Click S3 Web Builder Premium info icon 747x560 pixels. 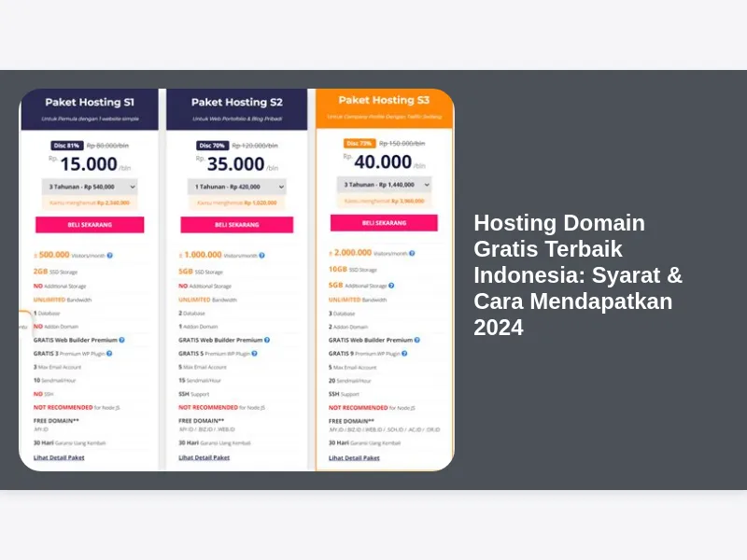coord(416,340)
